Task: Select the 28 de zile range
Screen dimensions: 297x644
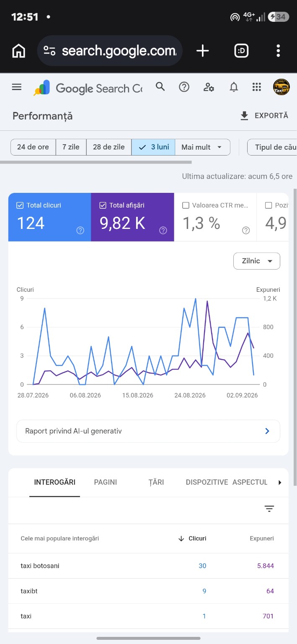Action: click(109, 147)
